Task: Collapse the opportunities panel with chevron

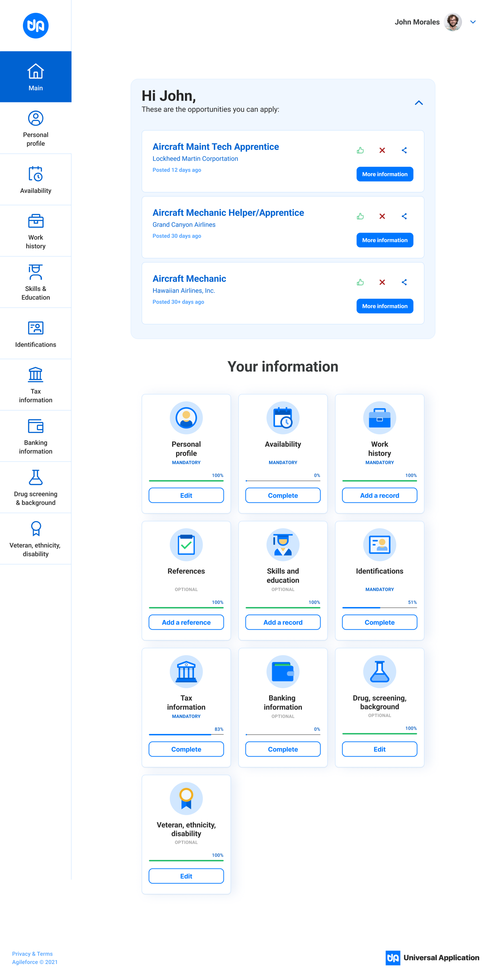Action: pyautogui.click(x=419, y=103)
